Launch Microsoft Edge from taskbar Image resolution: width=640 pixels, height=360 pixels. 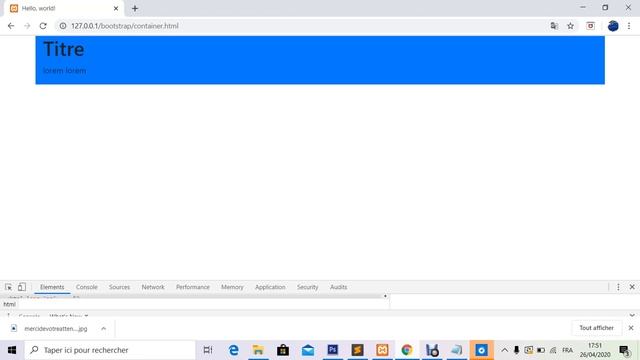click(233, 350)
